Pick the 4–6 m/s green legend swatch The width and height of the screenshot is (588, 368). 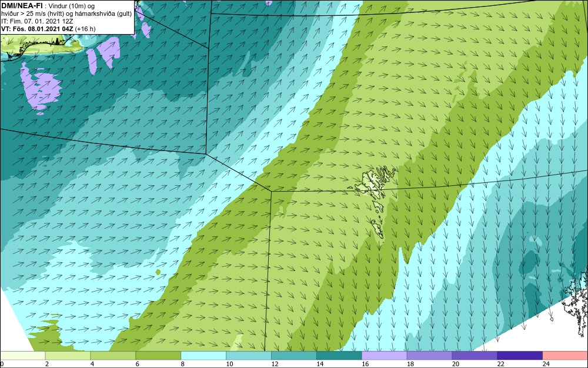[113, 356]
